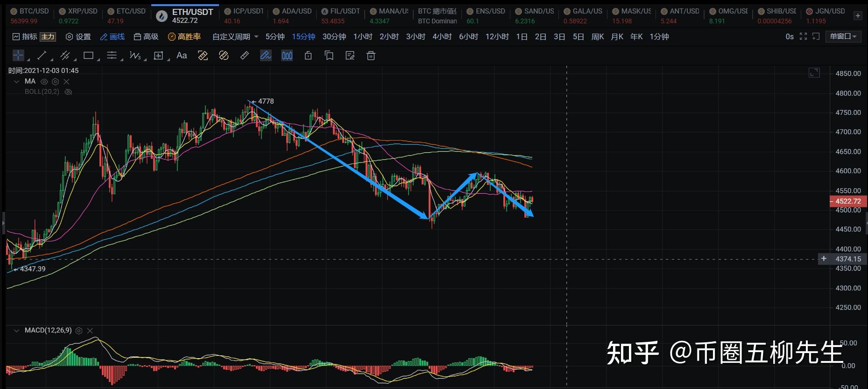Switch to the FIL/USDT pair tab
868x389 pixels.
341,15
